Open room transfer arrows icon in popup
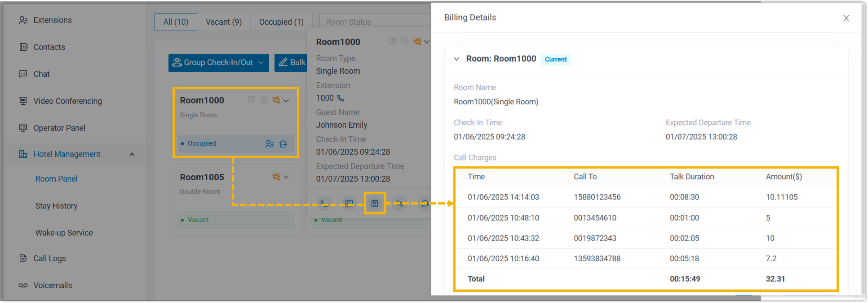The height and width of the screenshot is (303, 868). point(399,204)
